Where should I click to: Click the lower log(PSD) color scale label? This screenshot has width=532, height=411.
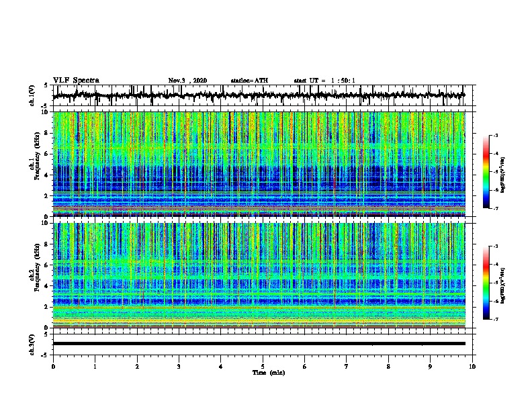coord(503,285)
